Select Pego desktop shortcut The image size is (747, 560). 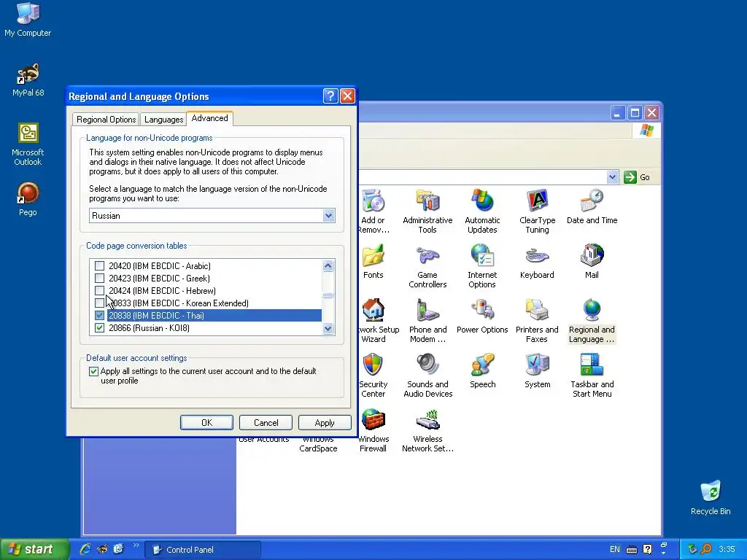point(28,200)
